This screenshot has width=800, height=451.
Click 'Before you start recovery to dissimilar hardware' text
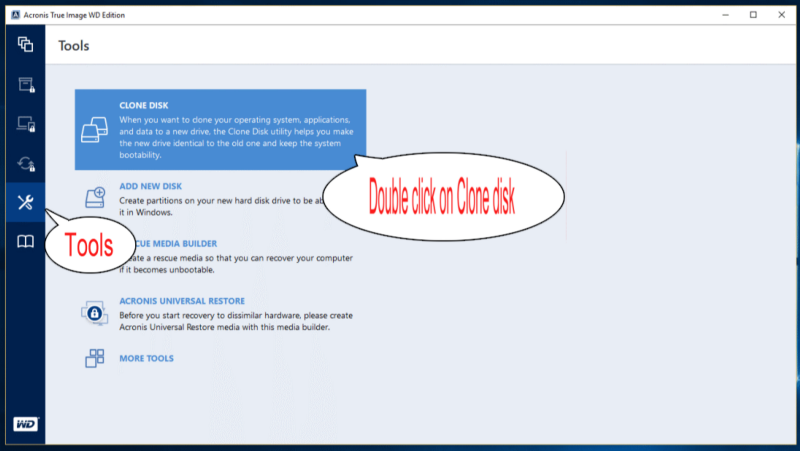coord(208,315)
